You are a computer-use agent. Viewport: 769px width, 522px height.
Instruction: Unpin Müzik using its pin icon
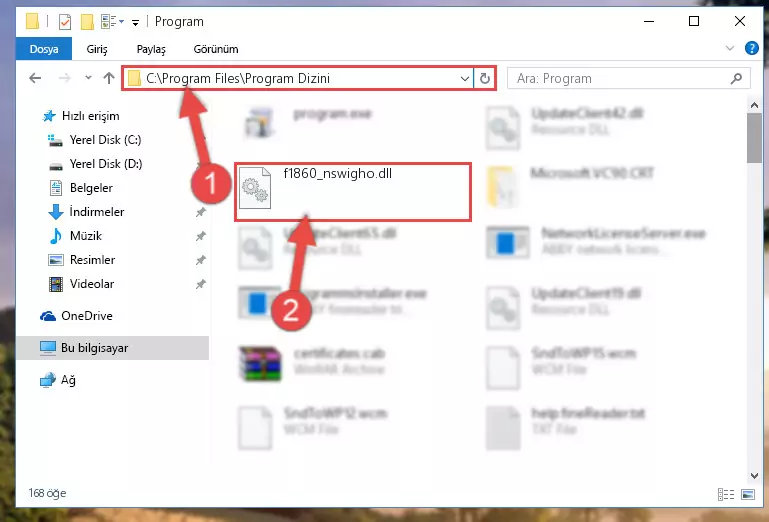pyautogui.click(x=201, y=236)
